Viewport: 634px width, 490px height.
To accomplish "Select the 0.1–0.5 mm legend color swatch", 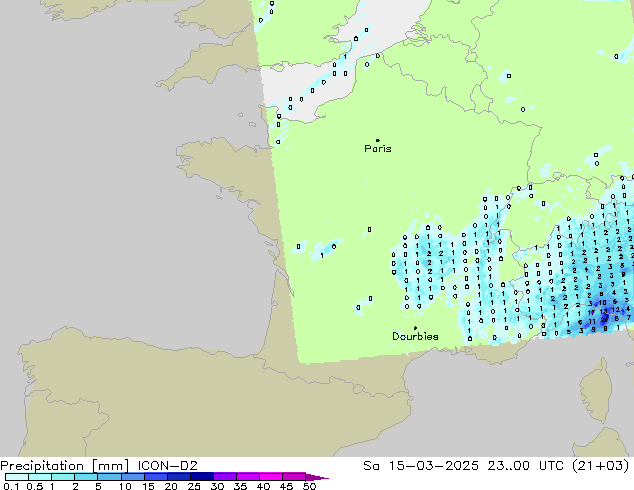I will tap(17, 477).
